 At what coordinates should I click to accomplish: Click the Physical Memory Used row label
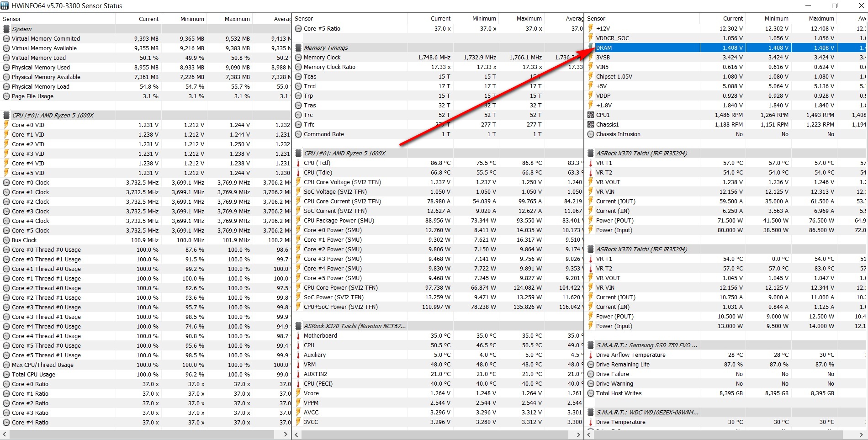[41, 68]
